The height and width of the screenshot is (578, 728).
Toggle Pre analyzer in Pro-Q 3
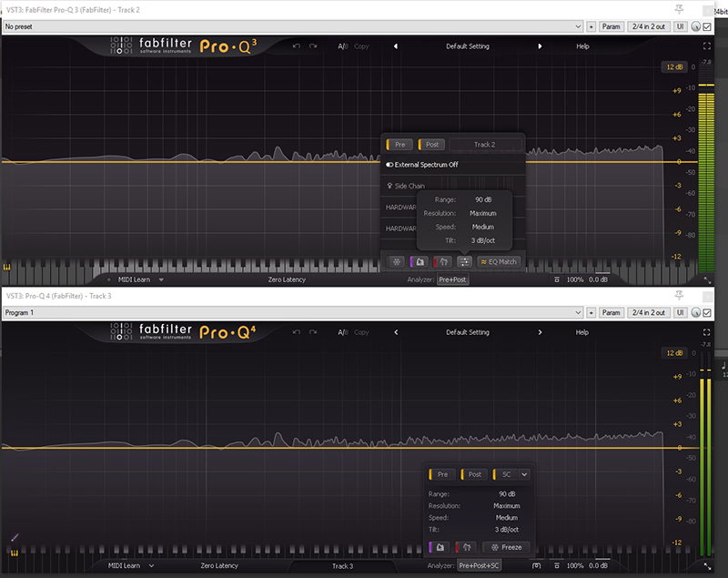point(399,145)
